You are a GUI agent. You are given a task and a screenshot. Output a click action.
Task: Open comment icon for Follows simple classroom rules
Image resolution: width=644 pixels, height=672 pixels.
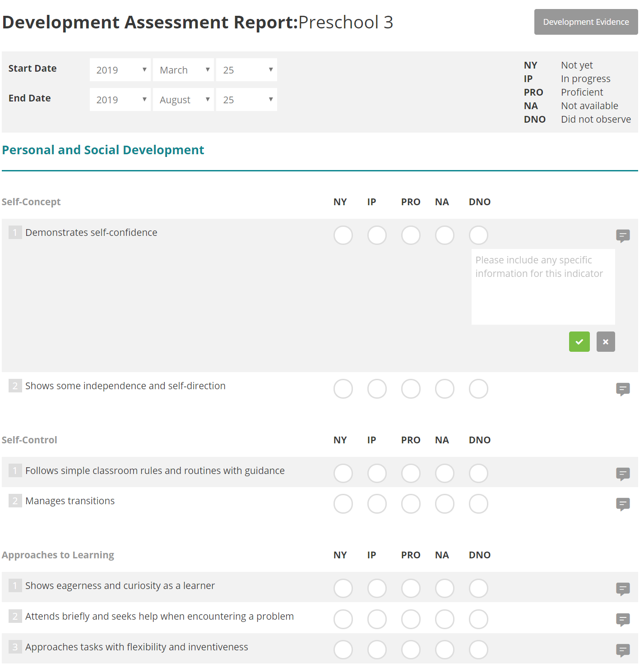[623, 474]
